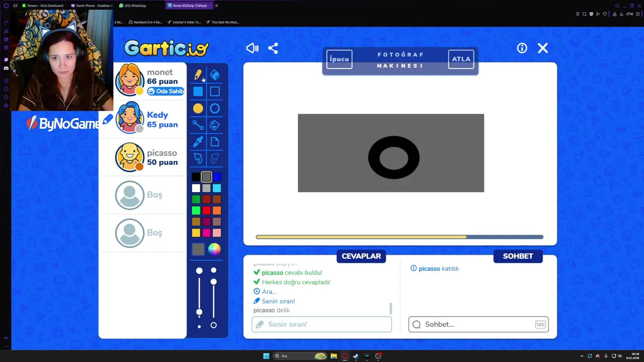The image size is (644, 362).
Task: Pick the white color swatch
Action: (196, 188)
